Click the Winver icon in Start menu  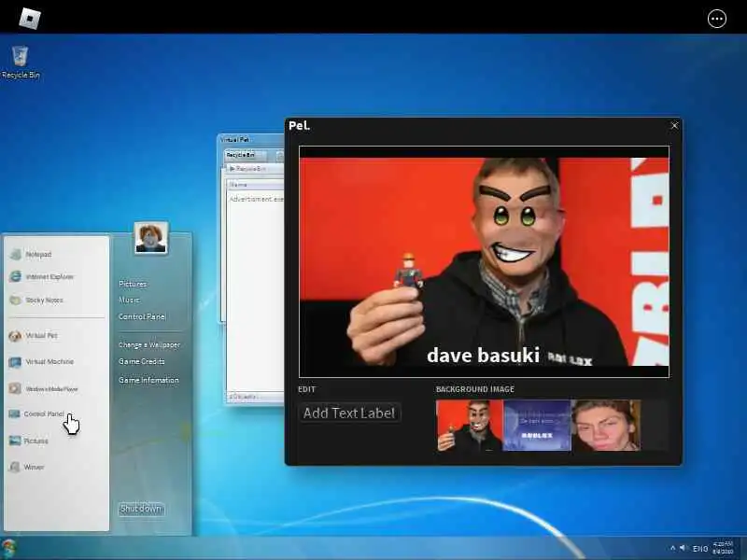(15, 467)
